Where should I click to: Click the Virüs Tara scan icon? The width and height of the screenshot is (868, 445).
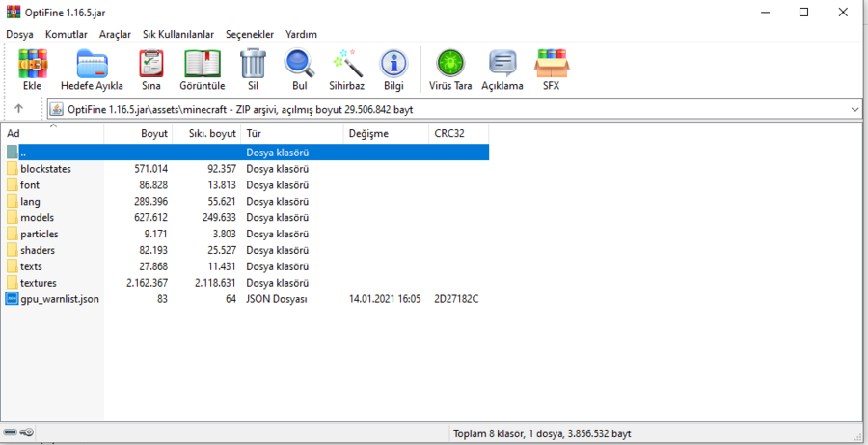point(450,64)
